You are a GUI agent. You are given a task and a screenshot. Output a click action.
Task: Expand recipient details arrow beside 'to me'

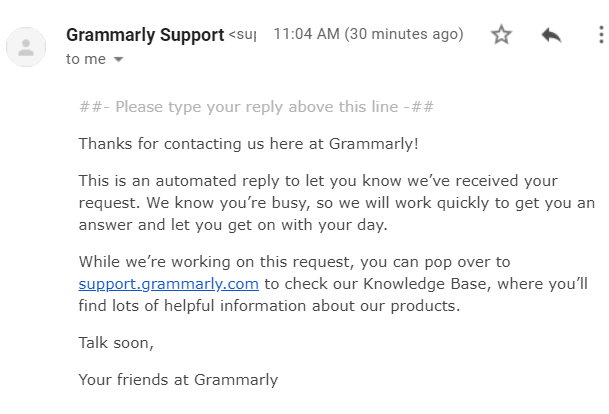(118, 59)
